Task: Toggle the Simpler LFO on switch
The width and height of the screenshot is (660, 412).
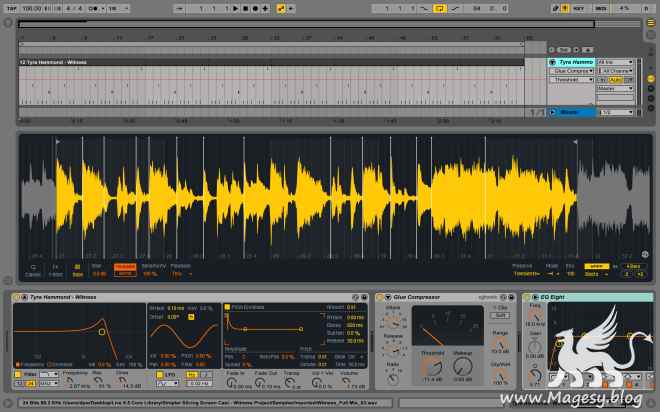Action: 160,375
